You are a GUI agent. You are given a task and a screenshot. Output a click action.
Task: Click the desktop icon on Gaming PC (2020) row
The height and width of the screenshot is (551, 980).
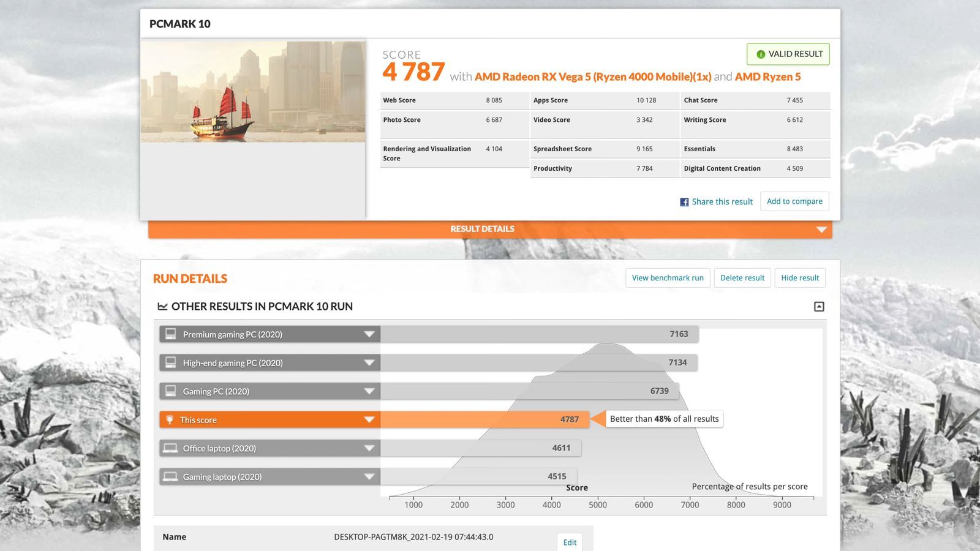171,391
